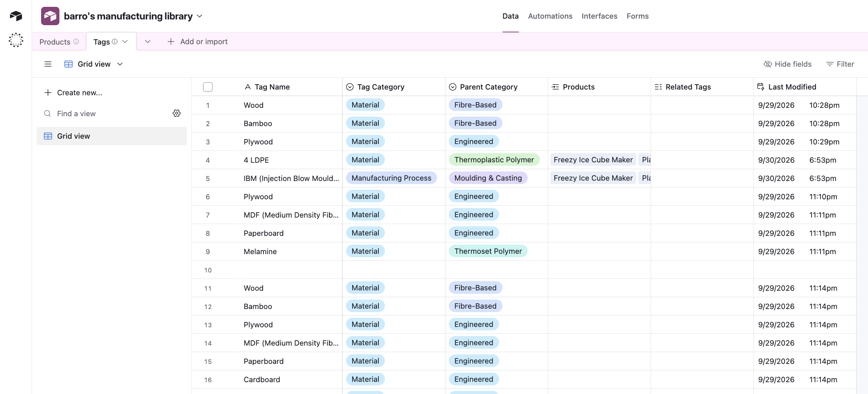868x394 pixels.
Task: Click the purple base box icon
Action: coord(50,16)
